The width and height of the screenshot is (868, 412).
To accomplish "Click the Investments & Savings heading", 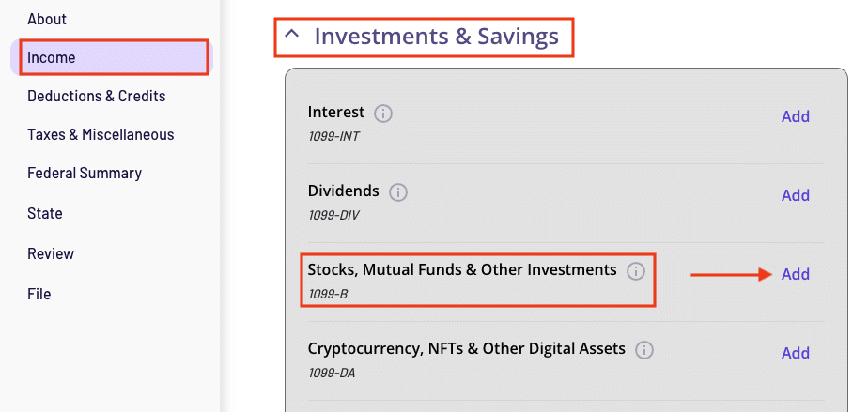I will click(436, 37).
